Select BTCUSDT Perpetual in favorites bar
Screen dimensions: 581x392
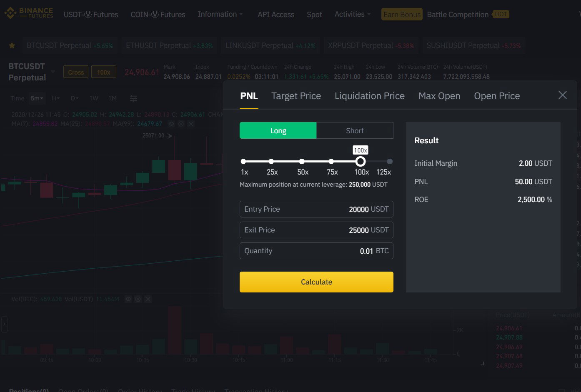[70, 45]
